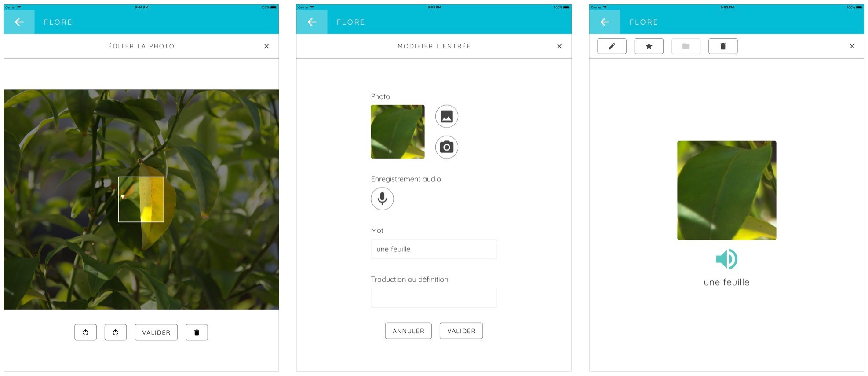Tap the leaf thumbnail under Photo

pos(398,132)
